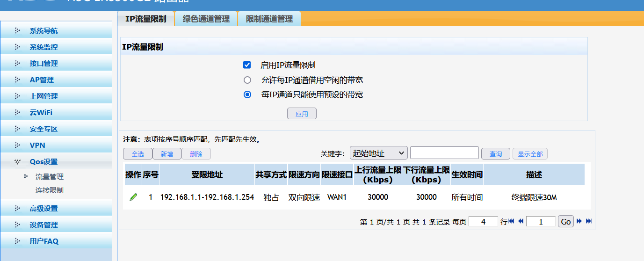Viewport: 644px width, 261px height.
Task: Click the 查询 search button
Action: 496,154
